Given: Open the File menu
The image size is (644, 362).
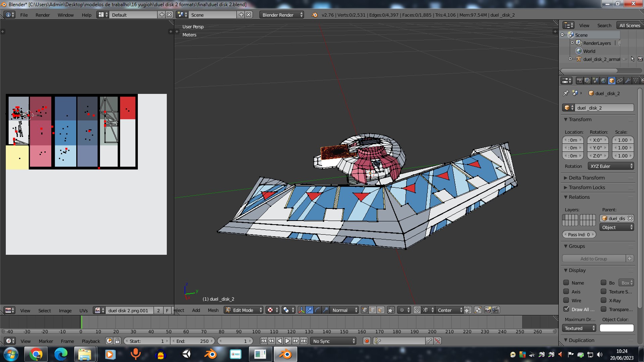Looking at the screenshot, I should click(24, 15).
